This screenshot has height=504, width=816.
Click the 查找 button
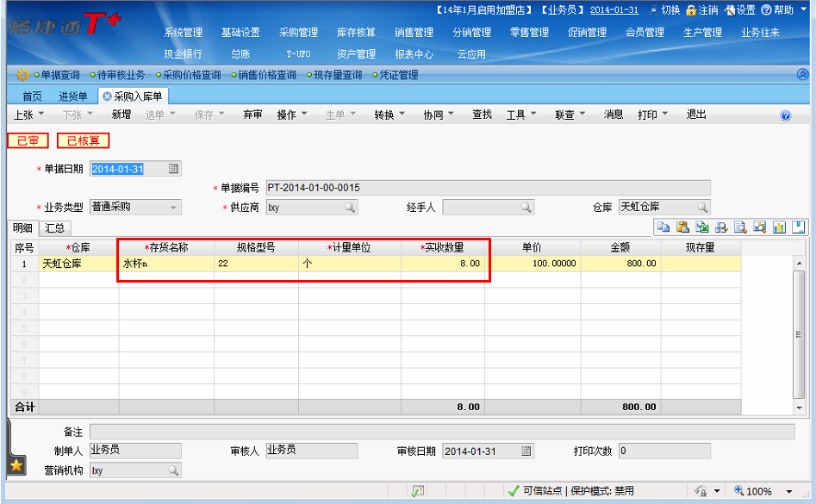(482, 115)
